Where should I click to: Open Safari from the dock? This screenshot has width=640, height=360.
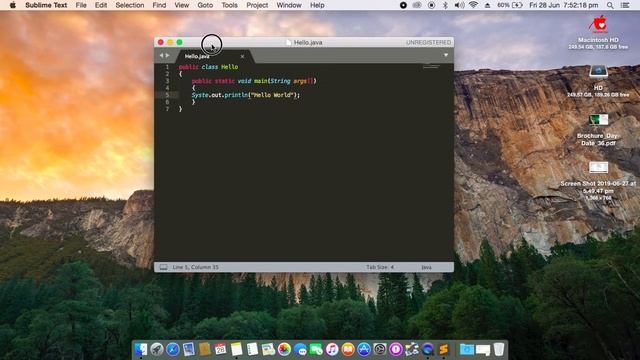click(173, 349)
